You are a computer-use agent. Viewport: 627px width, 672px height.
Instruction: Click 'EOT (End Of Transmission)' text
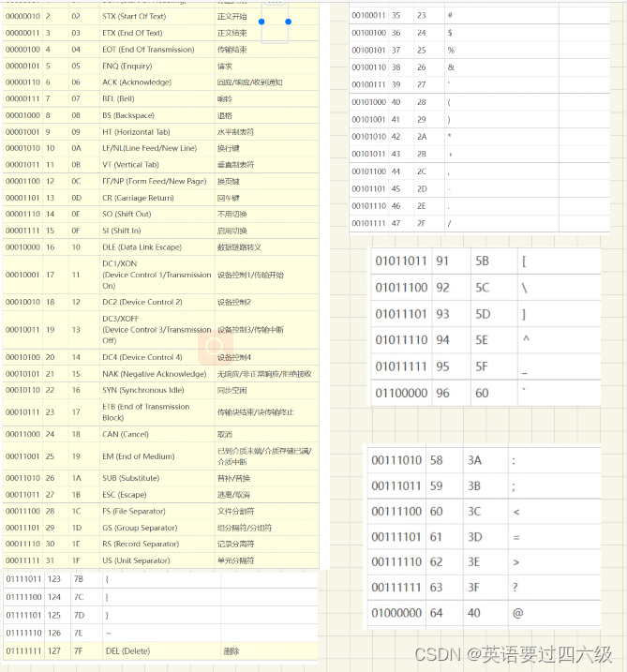pyautogui.click(x=148, y=50)
